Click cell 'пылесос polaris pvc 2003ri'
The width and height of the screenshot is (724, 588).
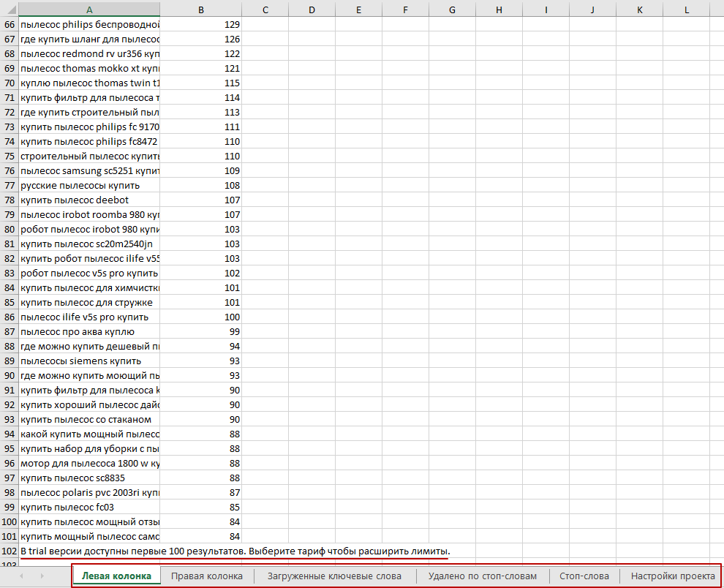[x=89, y=492]
